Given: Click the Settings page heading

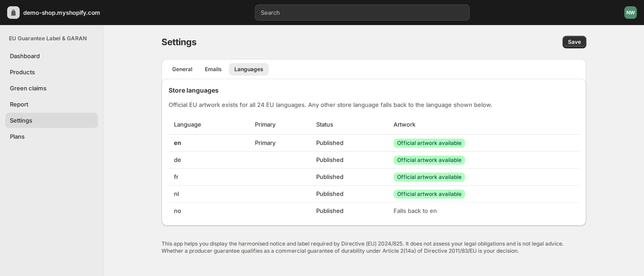Looking at the screenshot, I should coord(179,42).
